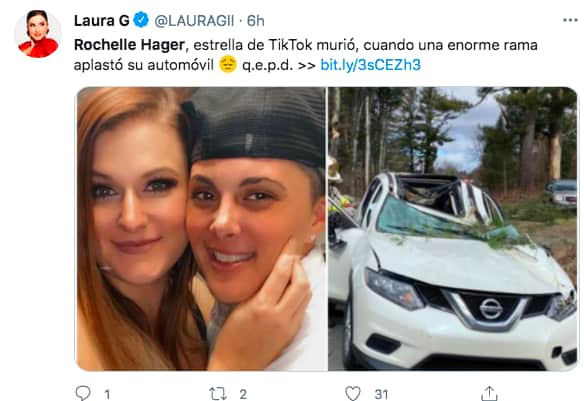The image size is (584, 401).
Task: Like the tweet with the heart icon
Action: pos(353,393)
